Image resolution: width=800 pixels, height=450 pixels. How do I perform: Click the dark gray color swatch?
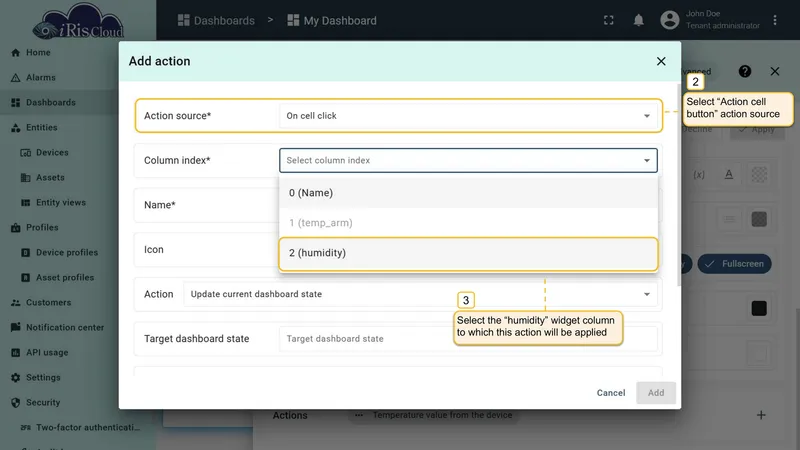pos(759,219)
